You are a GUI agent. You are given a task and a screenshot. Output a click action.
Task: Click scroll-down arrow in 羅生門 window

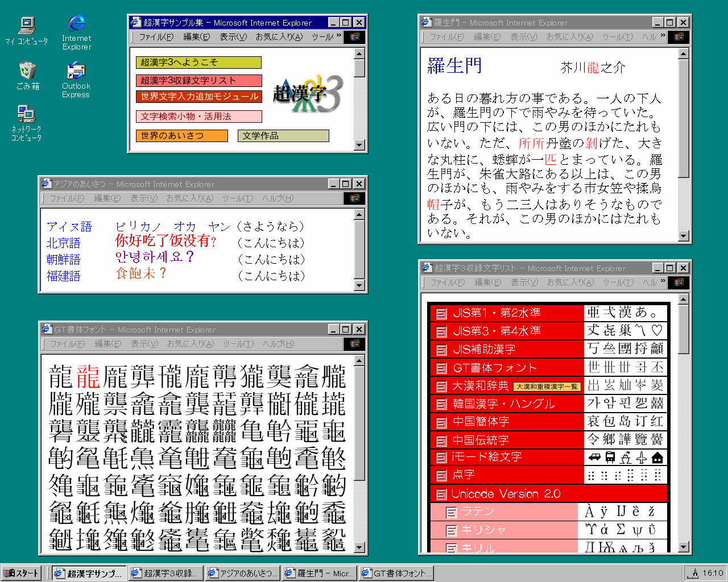pos(684,236)
